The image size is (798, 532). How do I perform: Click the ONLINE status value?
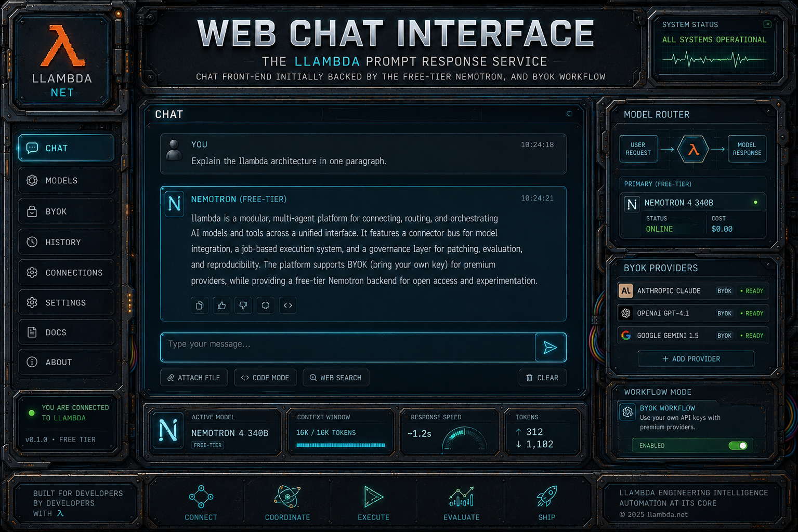[x=659, y=229]
